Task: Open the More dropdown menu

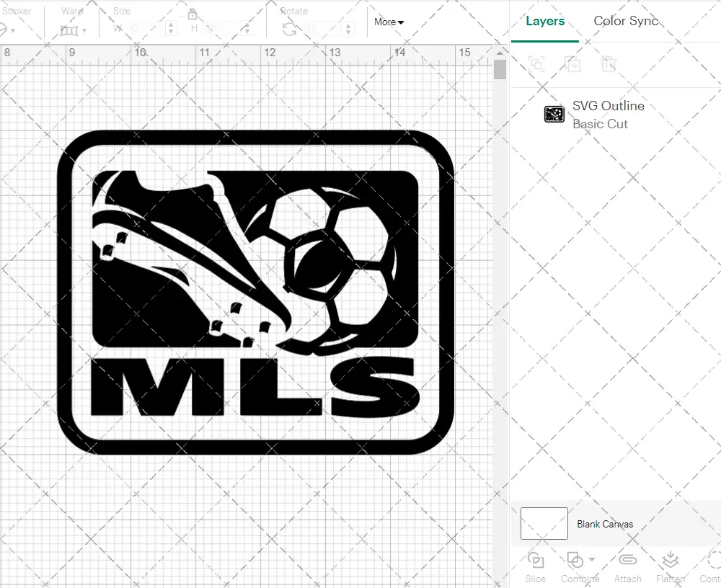Action: click(389, 22)
